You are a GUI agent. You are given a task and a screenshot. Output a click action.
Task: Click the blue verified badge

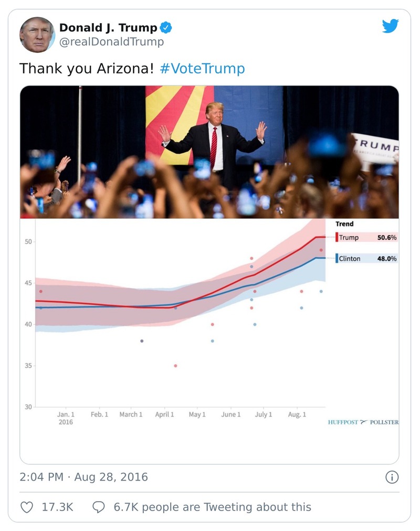(x=165, y=28)
